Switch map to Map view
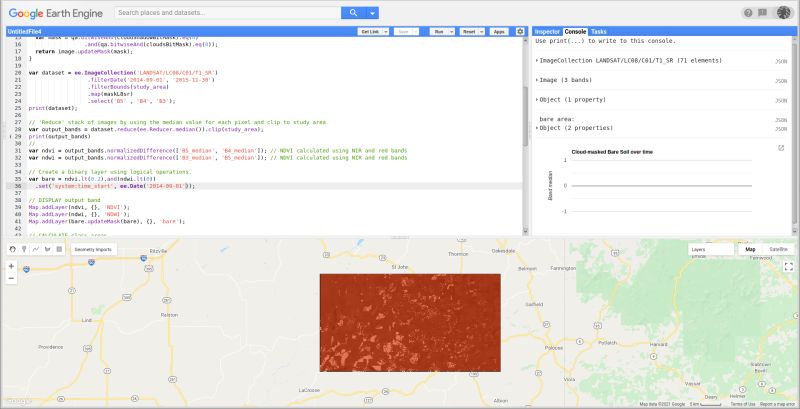 point(750,249)
